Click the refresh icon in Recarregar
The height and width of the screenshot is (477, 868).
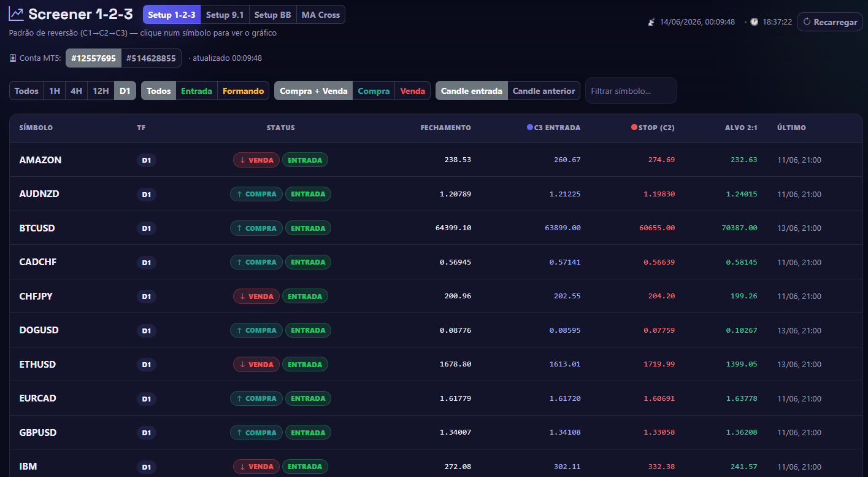coord(807,22)
